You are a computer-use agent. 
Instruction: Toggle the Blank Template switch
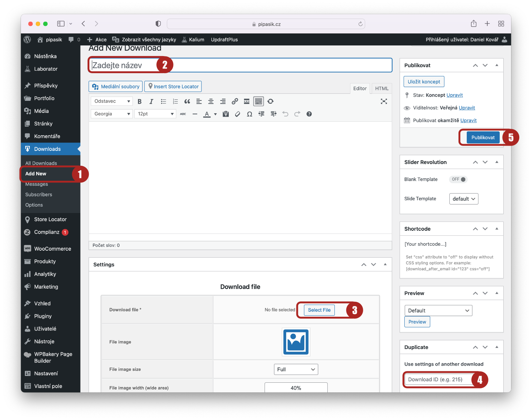pyautogui.click(x=459, y=179)
